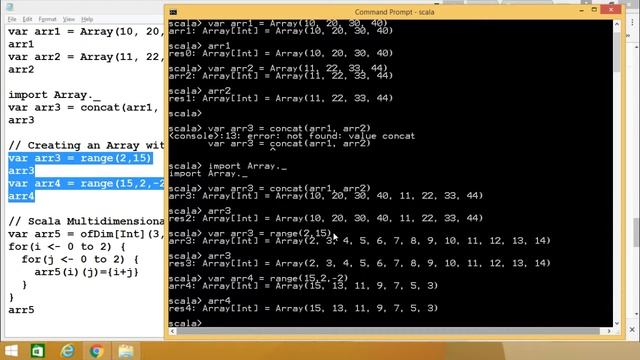Click the 'res4: Array[Int]' output line

303,308
